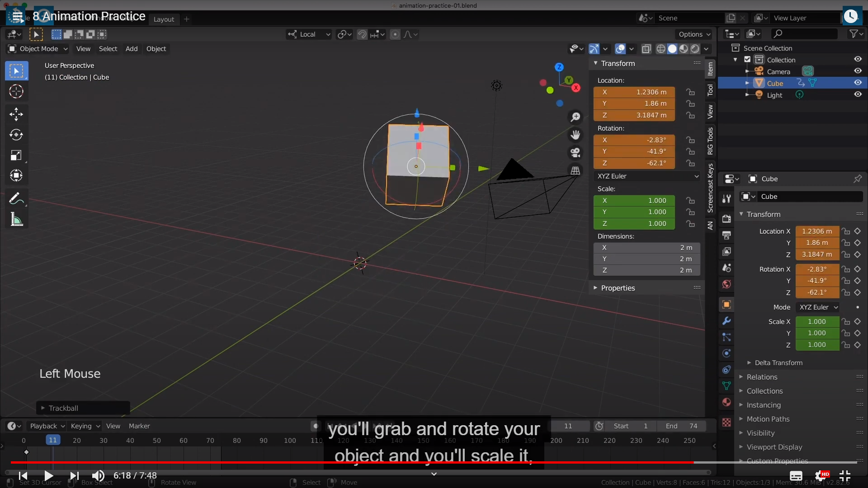Viewport: 868px width, 488px height.
Task: Switch to the Tool sidebar tab
Action: pyautogui.click(x=710, y=90)
